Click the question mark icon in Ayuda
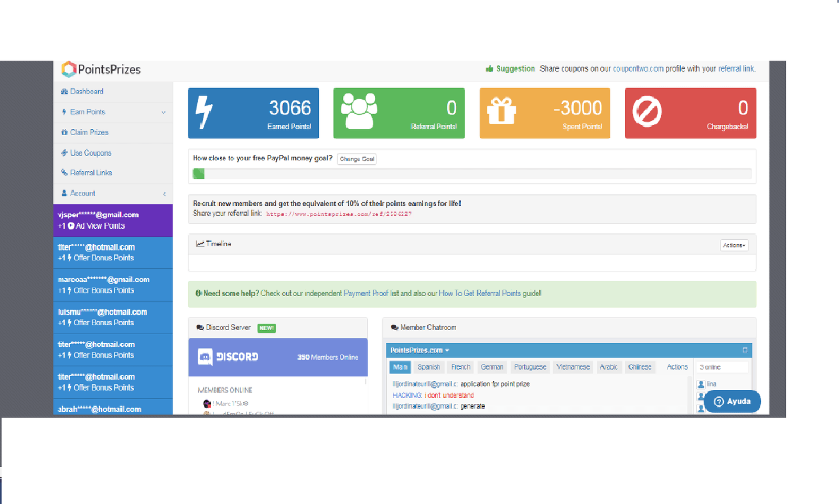This screenshot has width=839, height=504. (719, 401)
